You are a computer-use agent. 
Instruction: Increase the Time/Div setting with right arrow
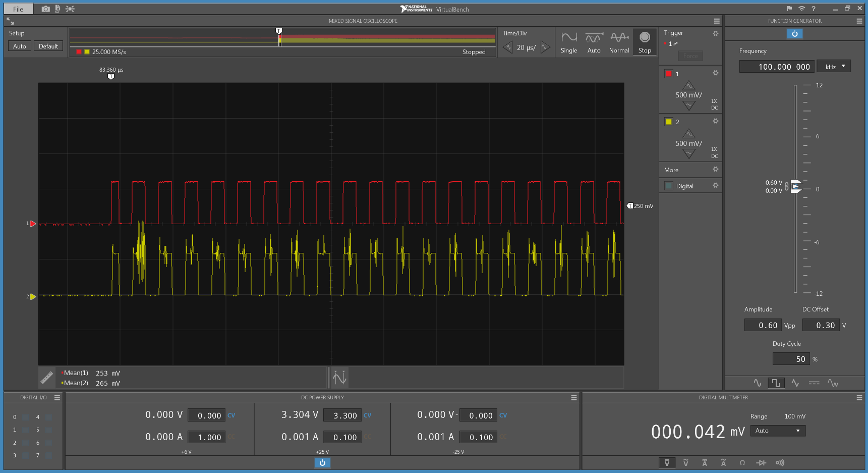click(545, 47)
